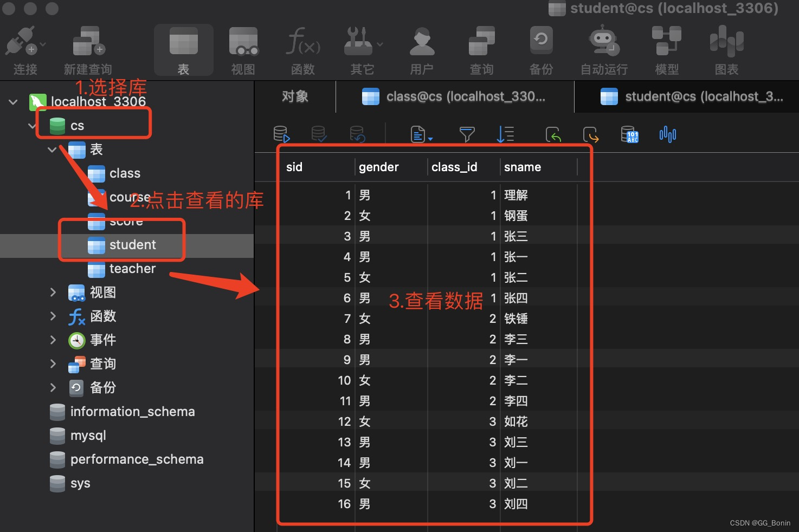Collapse the cs database tree node
799x532 pixels.
point(31,125)
